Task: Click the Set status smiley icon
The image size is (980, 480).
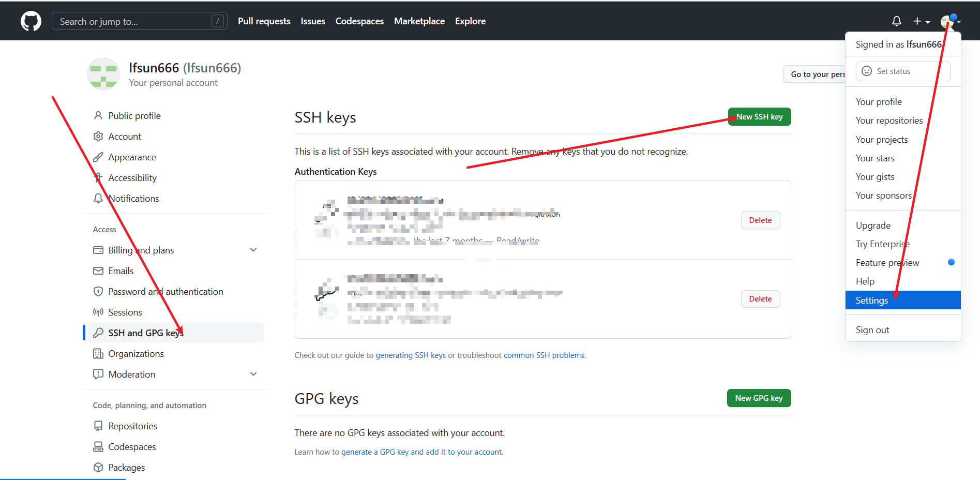Action: coord(866,71)
